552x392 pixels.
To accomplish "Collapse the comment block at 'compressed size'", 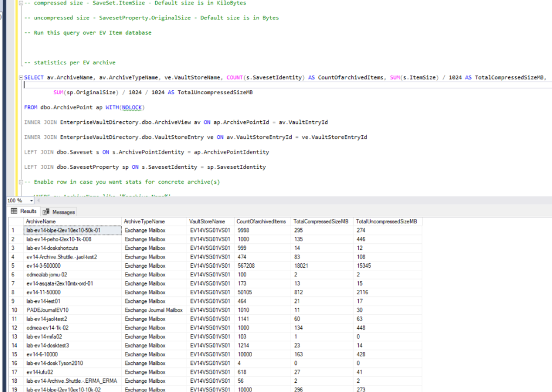I will point(20,3).
